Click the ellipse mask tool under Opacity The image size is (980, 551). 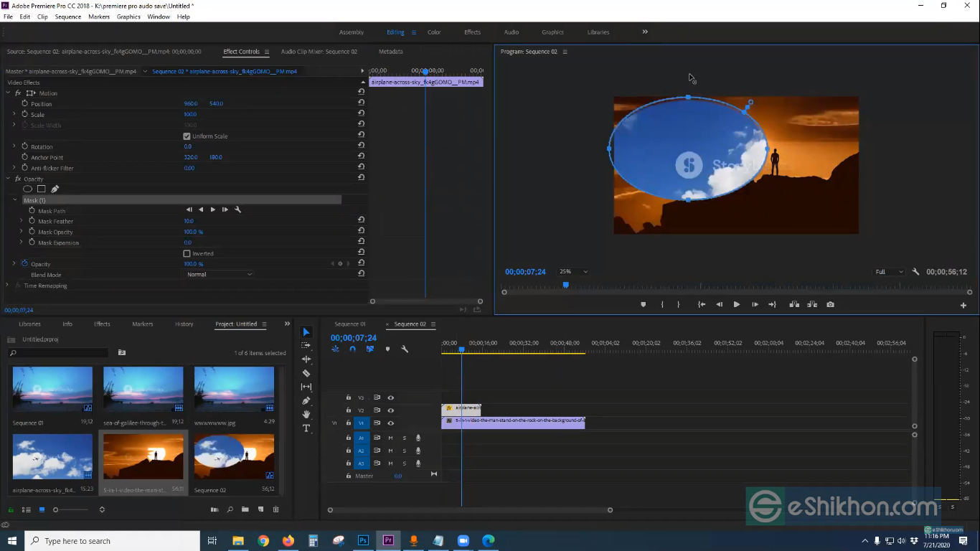27,189
